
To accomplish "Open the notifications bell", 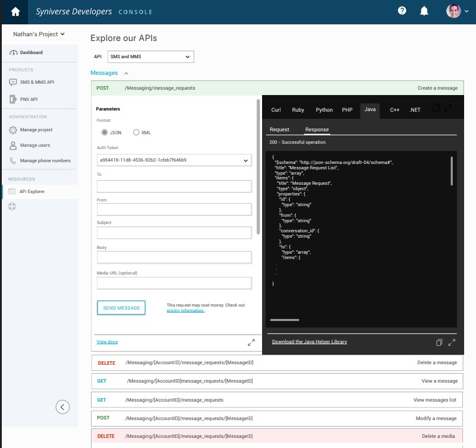I will tap(424, 11).
